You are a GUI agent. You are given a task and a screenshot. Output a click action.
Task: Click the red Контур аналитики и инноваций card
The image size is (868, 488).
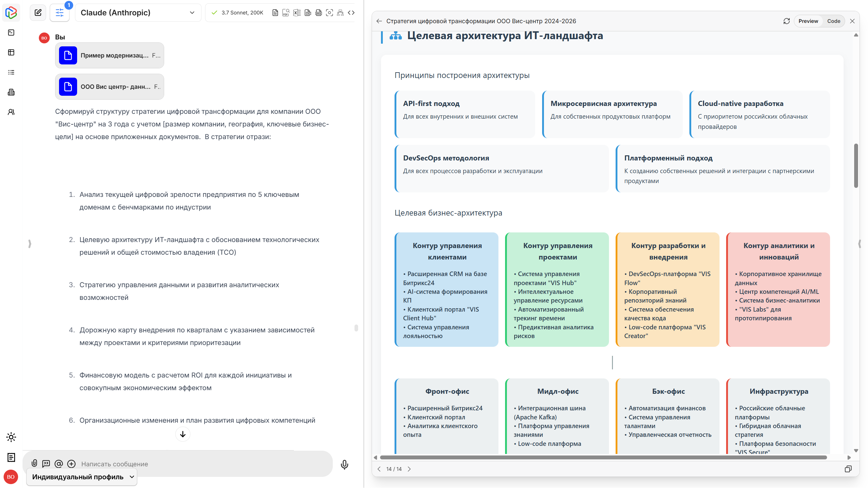(778, 290)
